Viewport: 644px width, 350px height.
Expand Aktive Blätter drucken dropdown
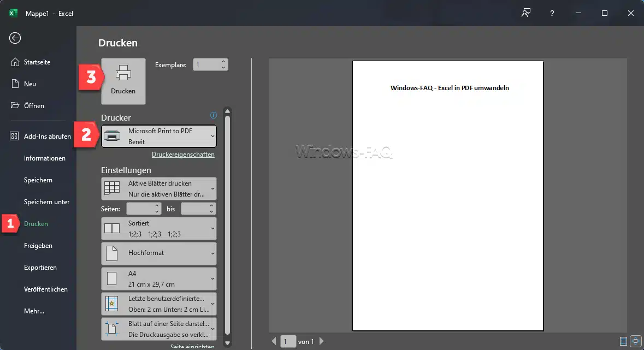tap(159, 188)
